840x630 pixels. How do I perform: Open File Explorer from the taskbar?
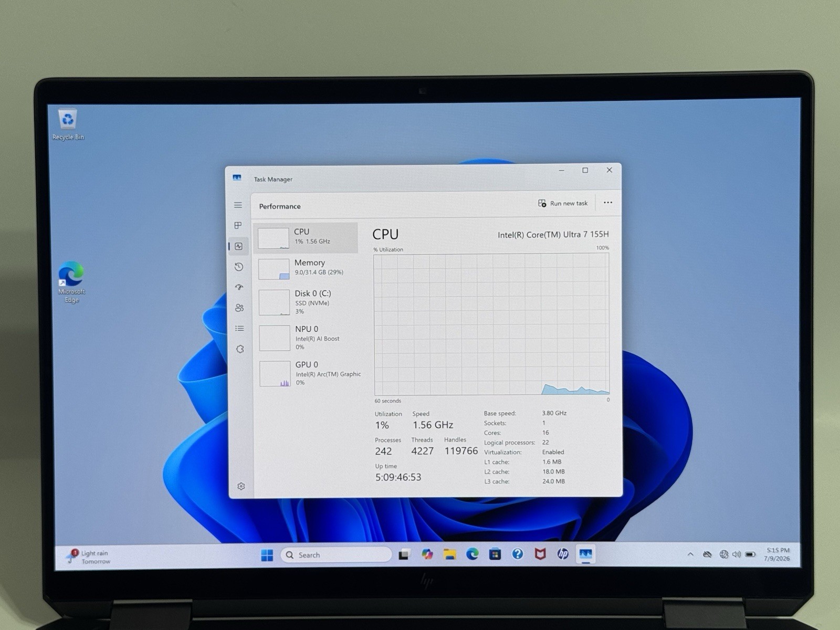pos(449,554)
